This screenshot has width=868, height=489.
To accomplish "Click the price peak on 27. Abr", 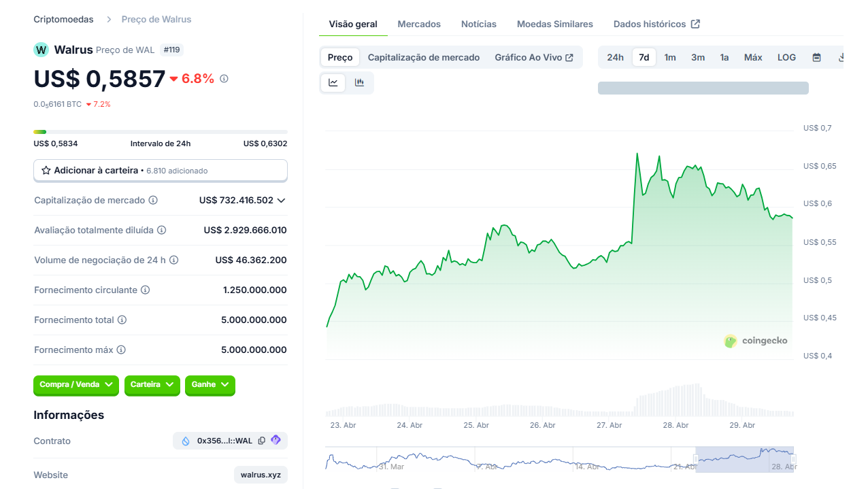I will pos(637,154).
